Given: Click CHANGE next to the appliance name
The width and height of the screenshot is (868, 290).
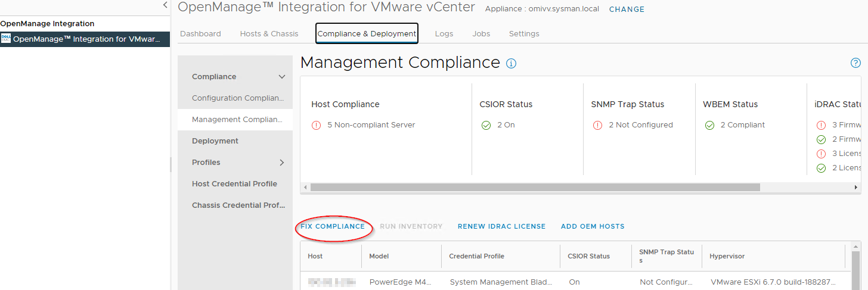Looking at the screenshot, I should [x=627, y=10].
